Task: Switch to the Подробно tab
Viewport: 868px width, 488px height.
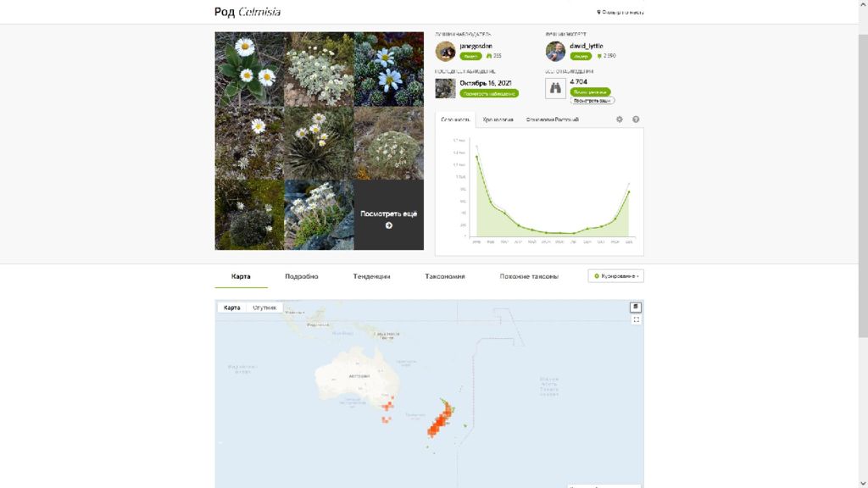Action: coord(302,276)
